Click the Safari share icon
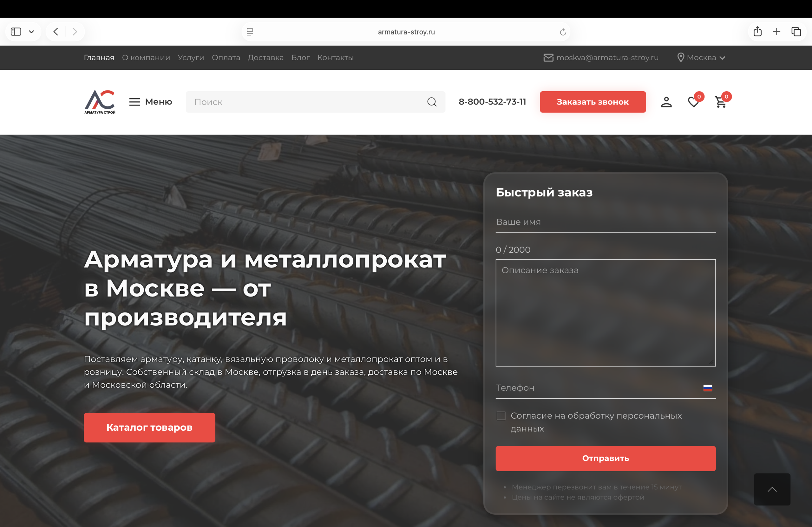The height and width of the screenshot is (527, 812). [x=757, y=32]
